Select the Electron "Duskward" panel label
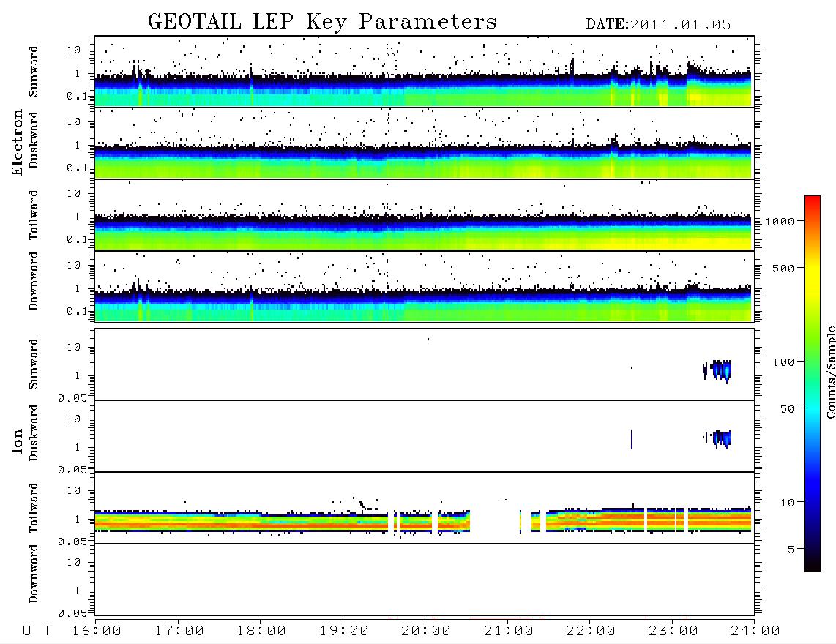This screenshot has height=644, width=836. (34, 141)
